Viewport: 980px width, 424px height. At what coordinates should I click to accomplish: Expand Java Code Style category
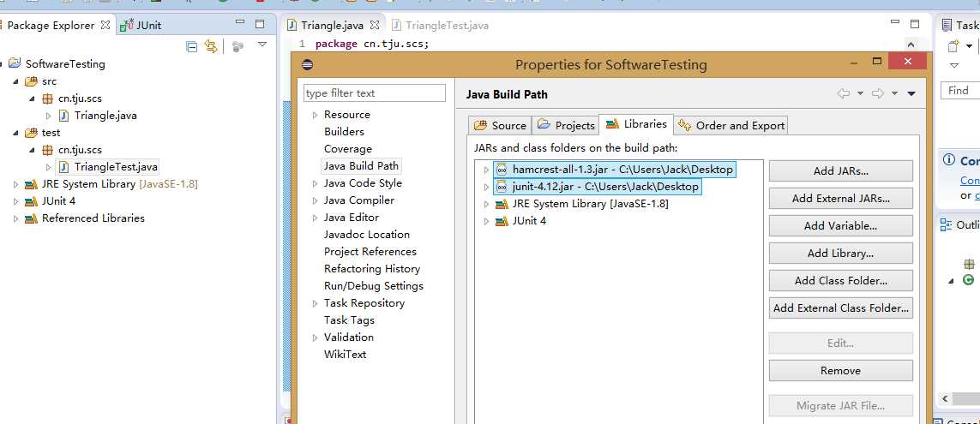click(315, 183)
